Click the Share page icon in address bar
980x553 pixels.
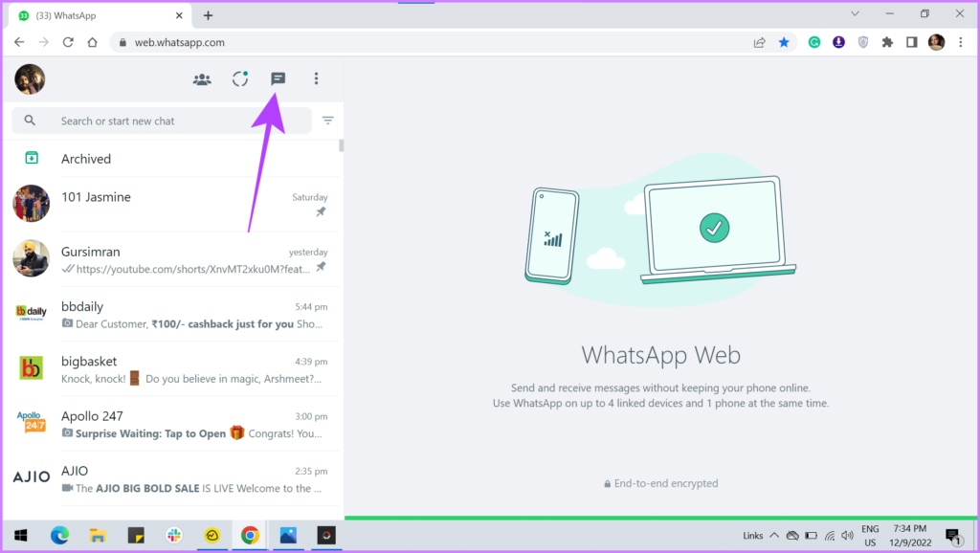759,42
